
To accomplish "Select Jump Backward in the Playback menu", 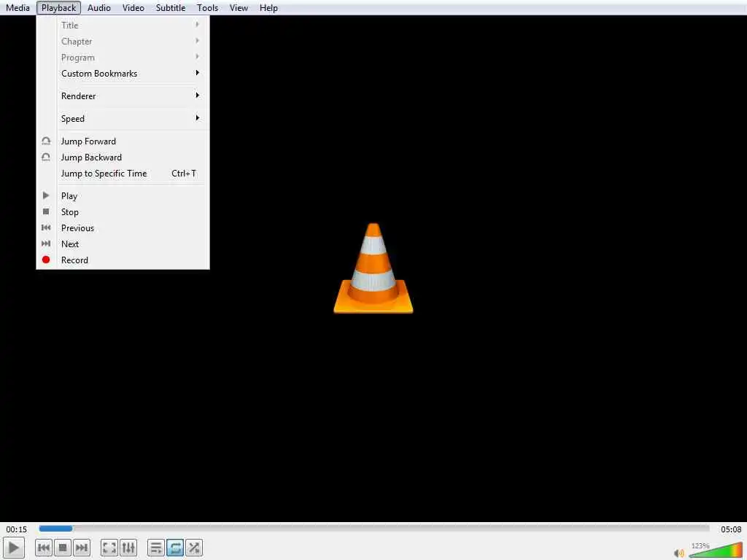I will (x=123, y=157).
